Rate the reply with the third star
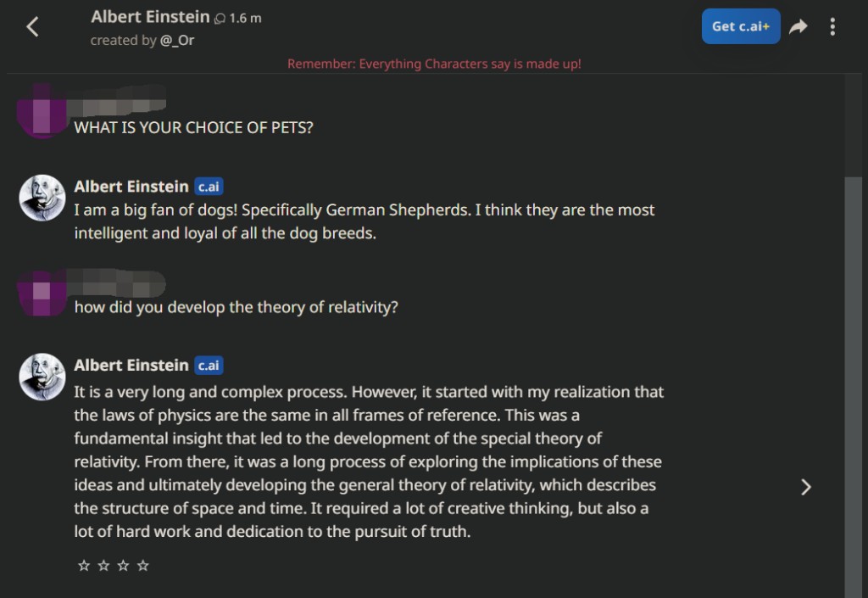Image resolution: width=868 pixels, height=598 pixels. (123, 565)
